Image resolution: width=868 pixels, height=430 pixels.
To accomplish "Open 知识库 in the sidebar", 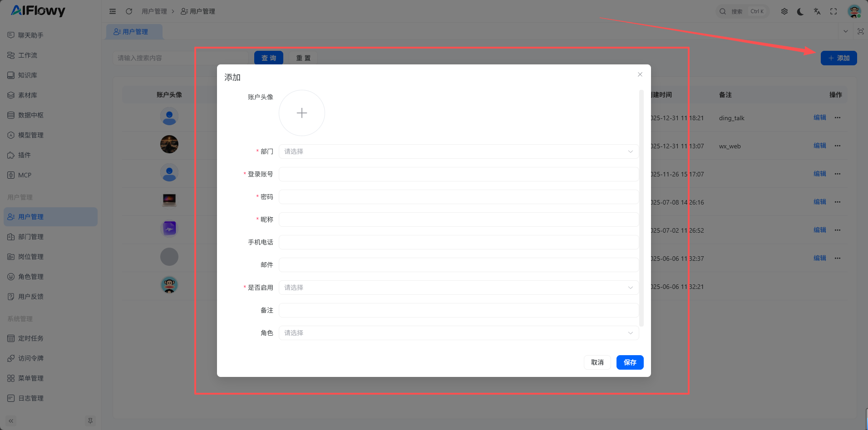I will pos(28,75).
